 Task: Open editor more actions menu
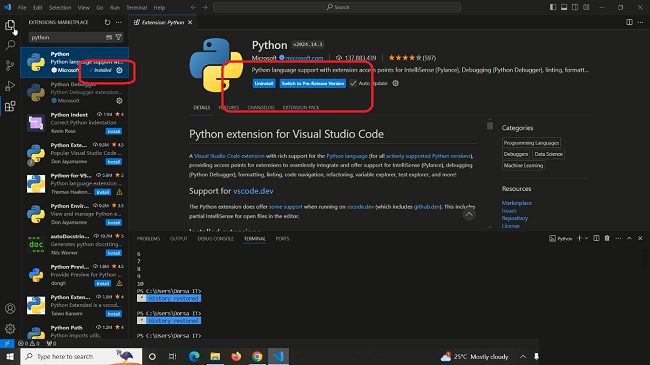pos(640,22)
